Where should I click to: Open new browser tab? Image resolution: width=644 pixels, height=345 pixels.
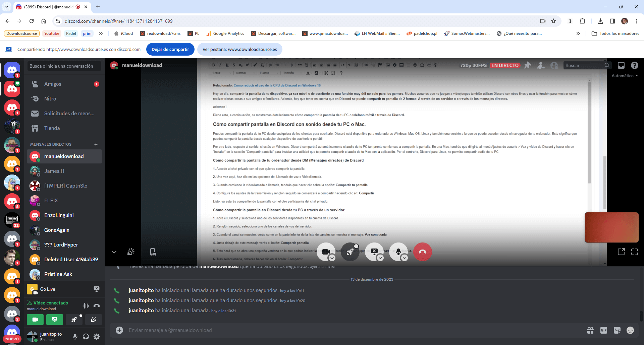point(98,7)
